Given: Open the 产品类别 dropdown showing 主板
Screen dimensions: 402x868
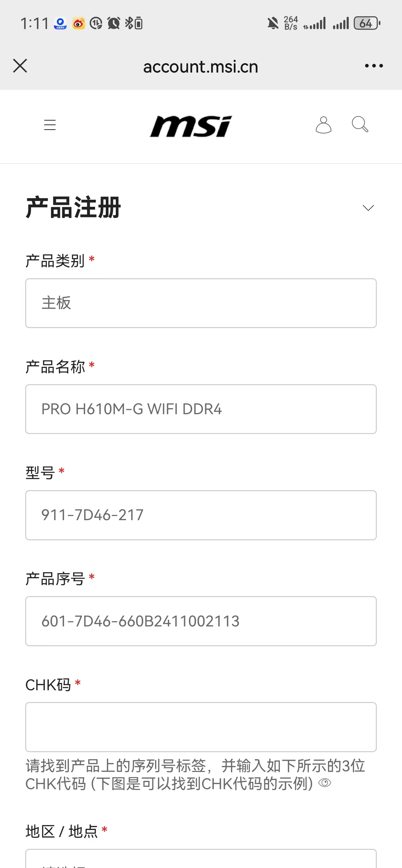Looking at the screenshot, I should pos(201,303).
